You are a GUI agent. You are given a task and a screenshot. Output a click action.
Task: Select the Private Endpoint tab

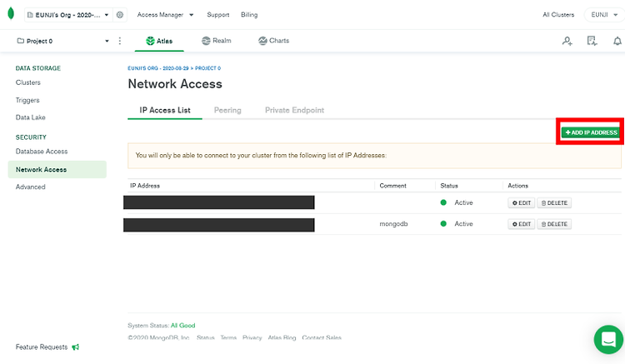[x=294, y=110]
